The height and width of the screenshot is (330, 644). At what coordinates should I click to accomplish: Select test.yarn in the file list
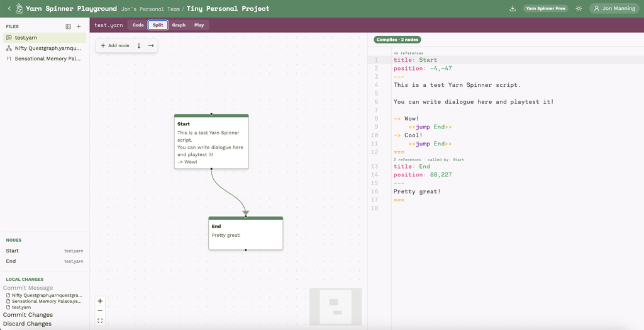[x=45, y=38]
